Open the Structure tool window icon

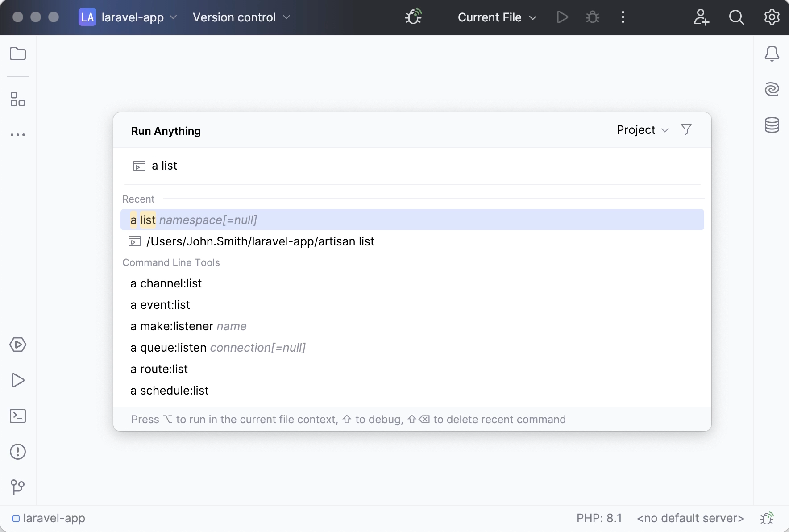(x=18, y=99)
